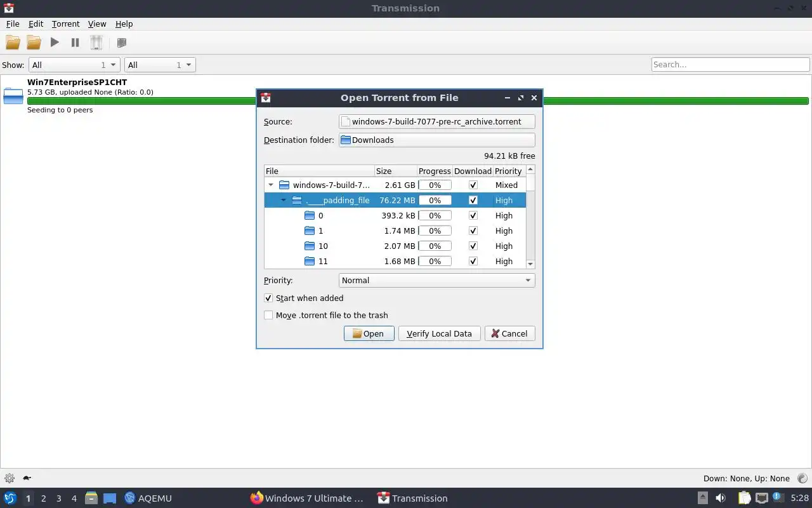The height and width of the screenshot is (508, 812).
Task: Open the second All filter dropdown
Action: pyautogui.click(x=160, y=65)
